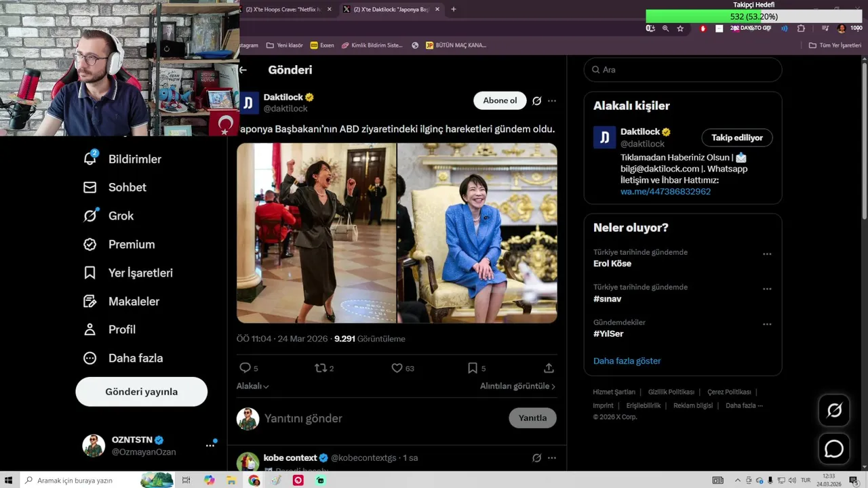Click Abone ol button
The image size is (868, 488).
click(500, 100)
